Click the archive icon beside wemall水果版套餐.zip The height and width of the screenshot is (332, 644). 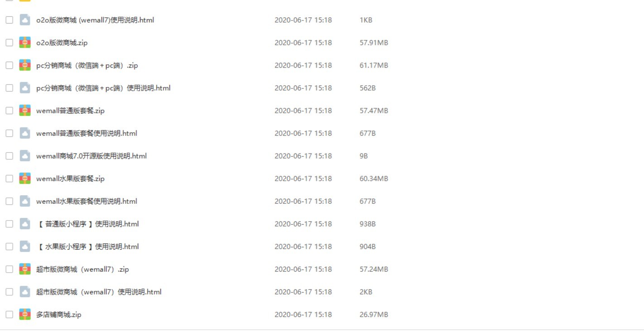(25, 178)
